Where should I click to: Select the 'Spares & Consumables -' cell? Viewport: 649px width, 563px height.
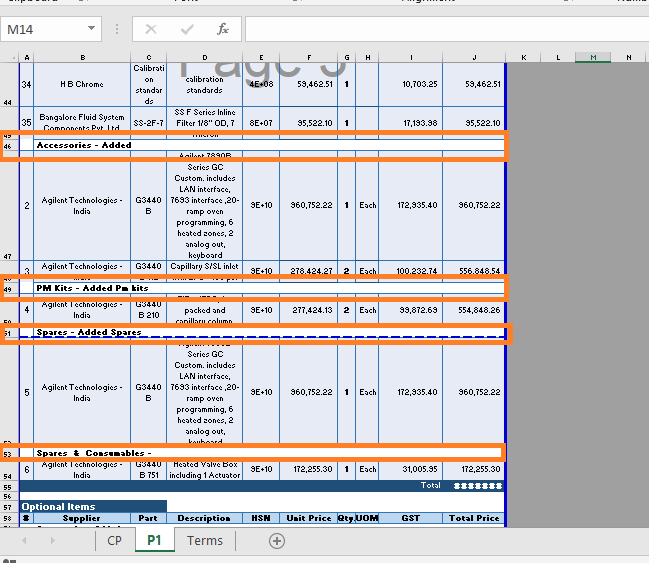269,453
